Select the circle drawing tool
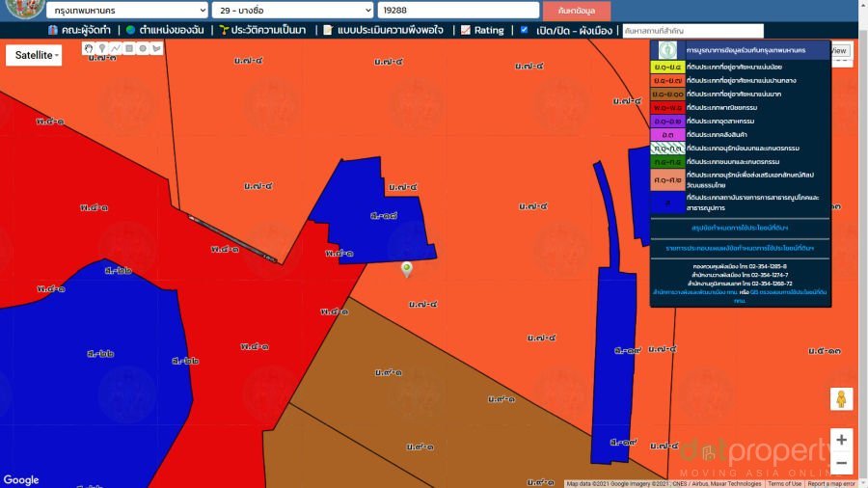 (142, 48)
